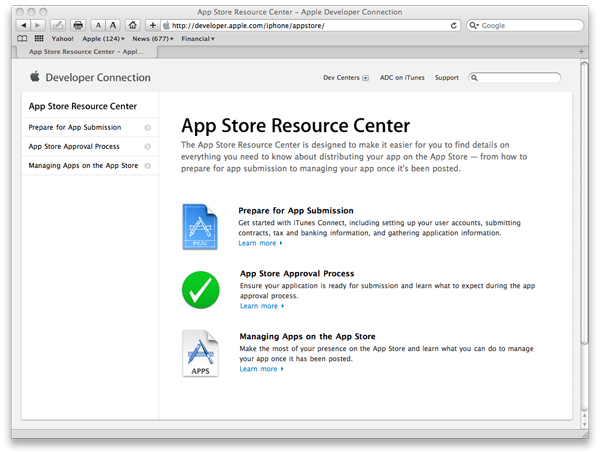Go forward with Safari's forward arrow
The image size is (600, 455).
[38, 25]
